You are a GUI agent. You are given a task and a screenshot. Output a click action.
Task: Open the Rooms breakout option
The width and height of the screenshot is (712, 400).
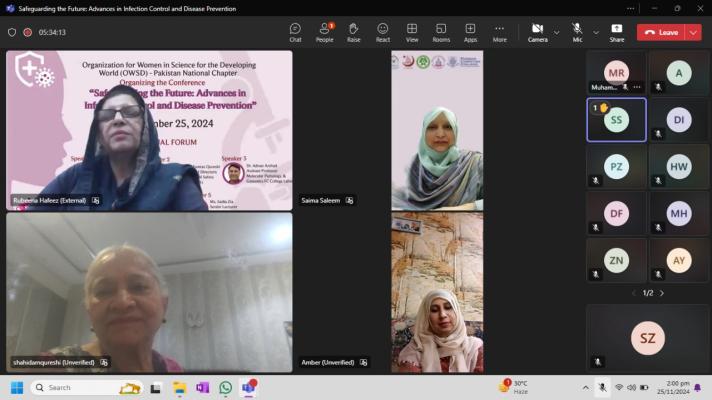click(441, 32)
